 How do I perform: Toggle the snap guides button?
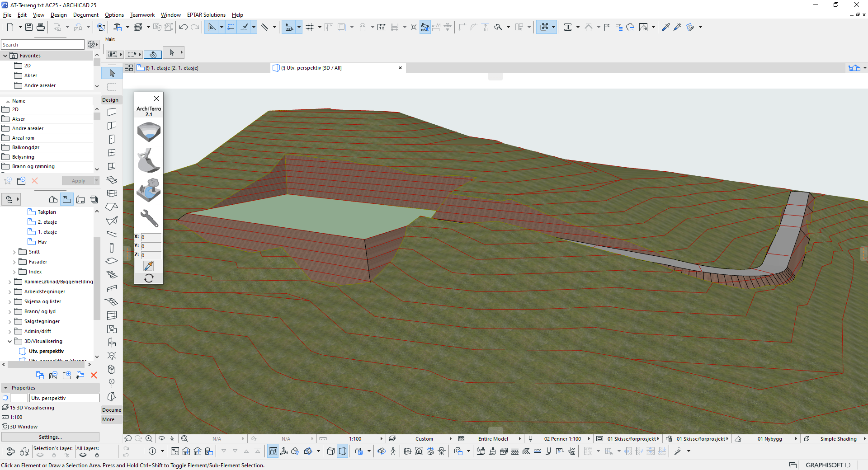[231, 27]
